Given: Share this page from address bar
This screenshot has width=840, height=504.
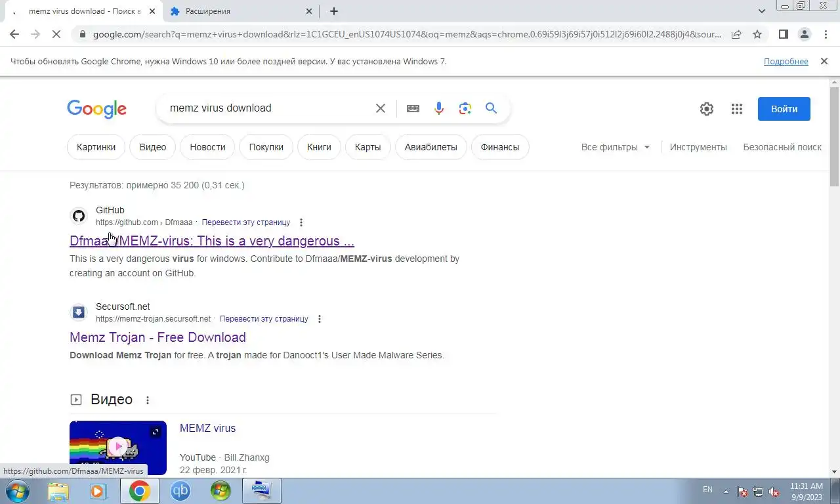Looking at the screenshot, I should tap(736, 34).
